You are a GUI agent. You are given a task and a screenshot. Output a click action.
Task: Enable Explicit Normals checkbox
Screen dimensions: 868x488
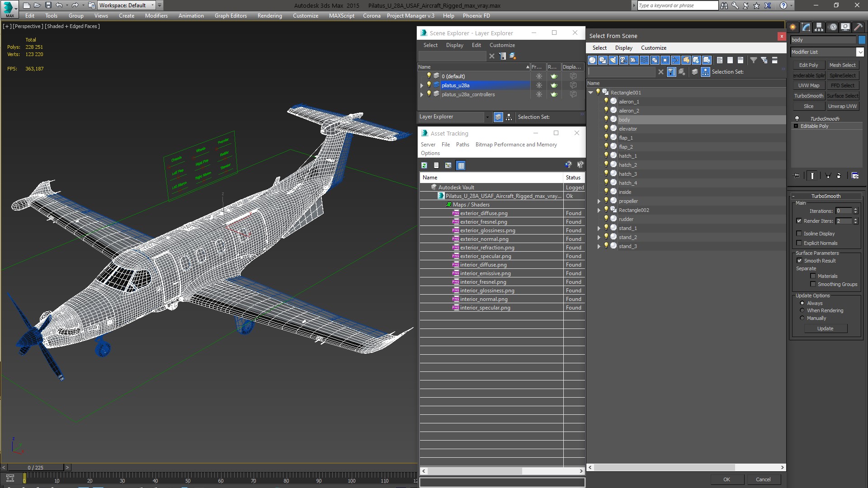pos(799,243)
